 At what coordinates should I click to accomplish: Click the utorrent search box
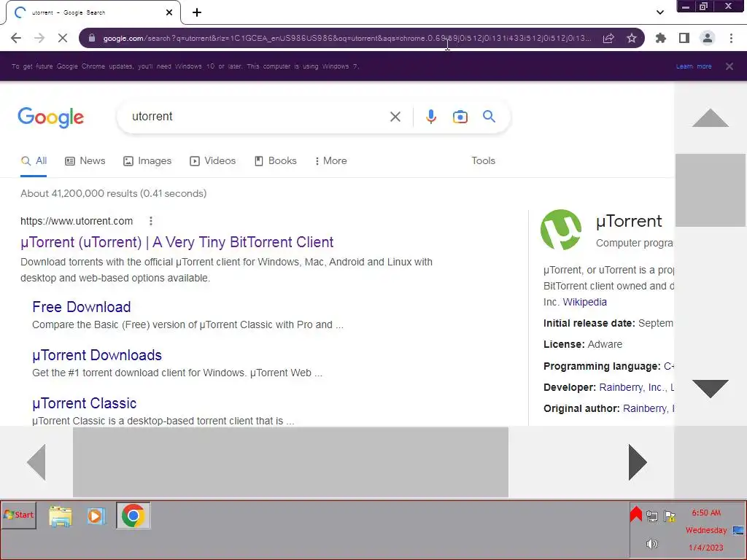pyautogui.click(x=258, y=117)
